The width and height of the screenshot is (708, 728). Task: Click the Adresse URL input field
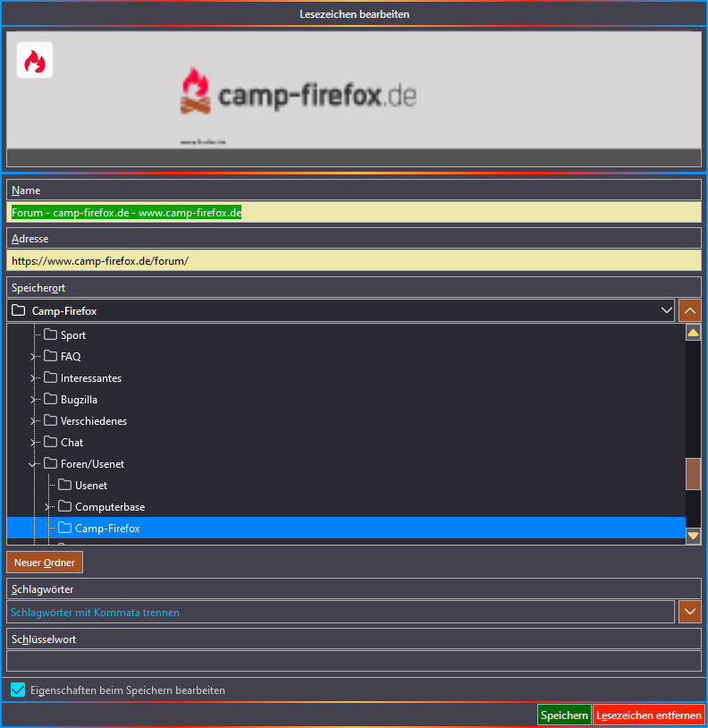(x=354, y=261)
